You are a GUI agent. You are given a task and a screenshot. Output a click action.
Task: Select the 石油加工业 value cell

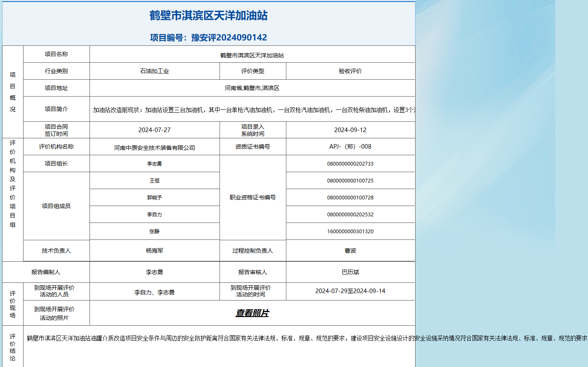tap(155, 71)
